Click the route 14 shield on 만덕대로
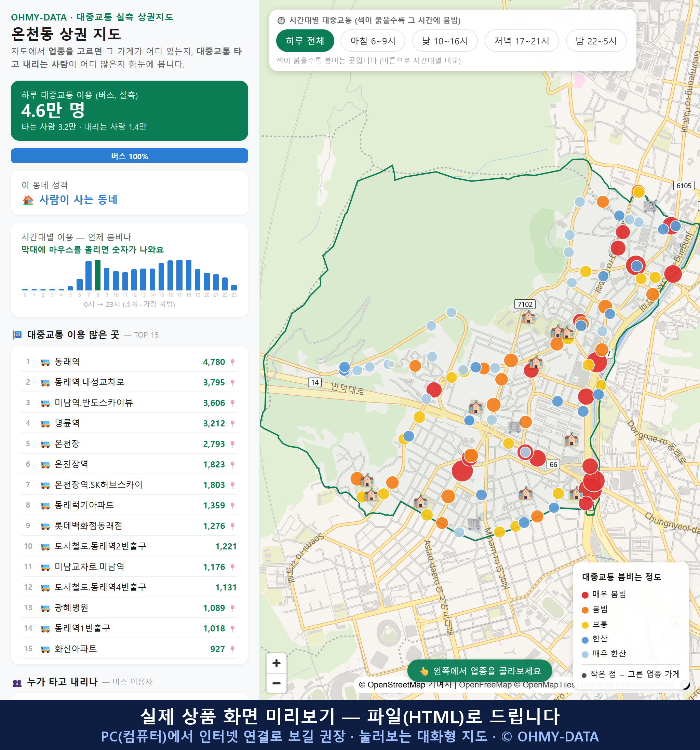The image size is (700, 750). click(315, 382)
